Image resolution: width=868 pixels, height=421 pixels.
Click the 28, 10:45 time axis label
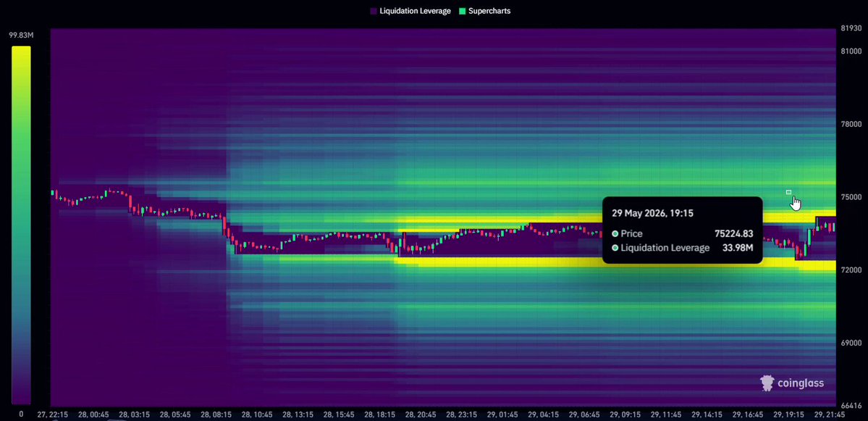pos(258,414)
